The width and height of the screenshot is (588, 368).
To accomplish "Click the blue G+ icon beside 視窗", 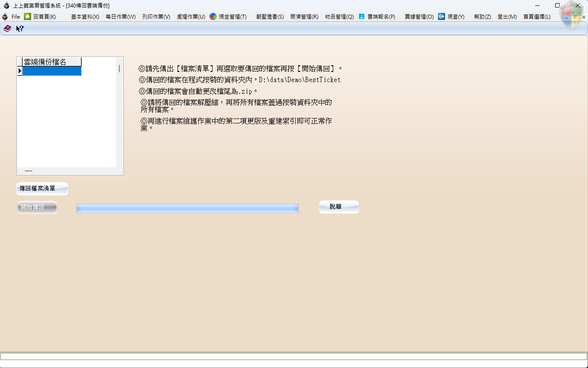I will 441,16.
